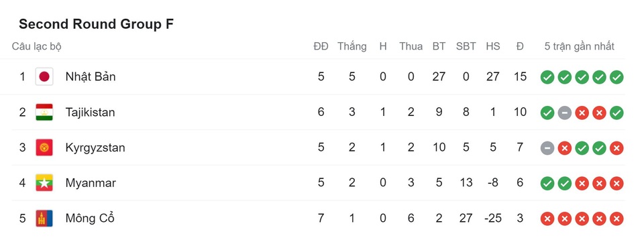Click the Mongolia flag icon

(44, 218)
